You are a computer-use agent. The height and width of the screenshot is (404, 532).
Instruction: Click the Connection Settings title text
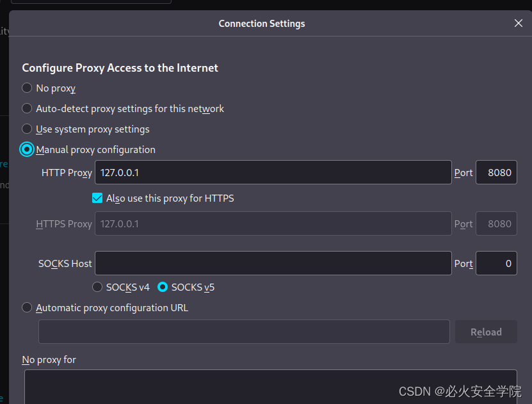pos(262,24)
